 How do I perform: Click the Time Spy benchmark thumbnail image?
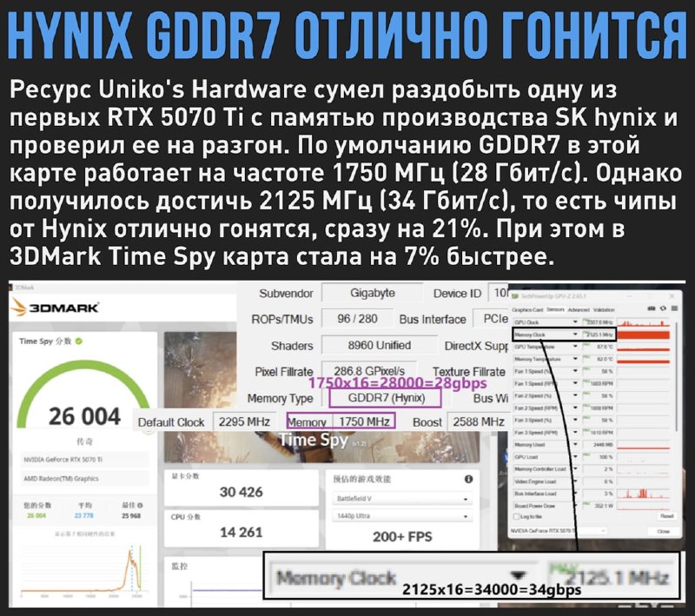(321, 397)
